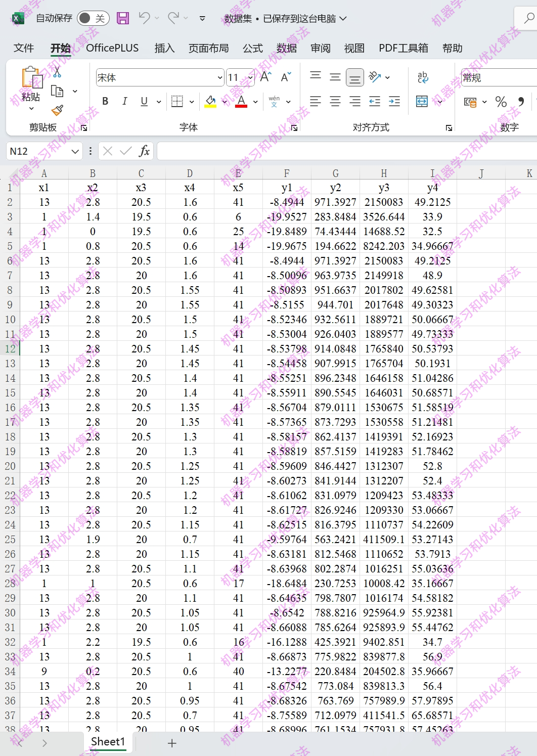Open the underline style dropdown arrow
The image size is (537, 756).
[x=159, y=102]
